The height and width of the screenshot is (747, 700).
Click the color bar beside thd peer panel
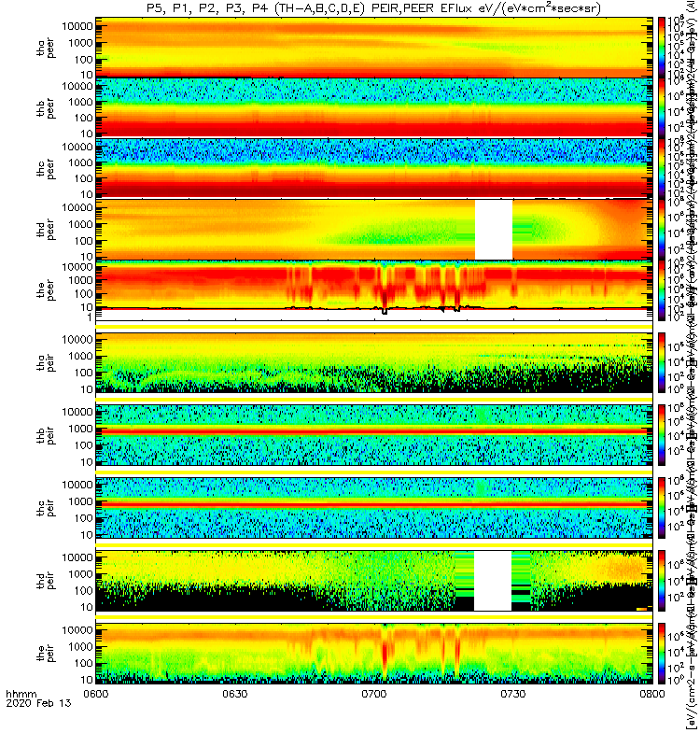[x=662, y=230]
